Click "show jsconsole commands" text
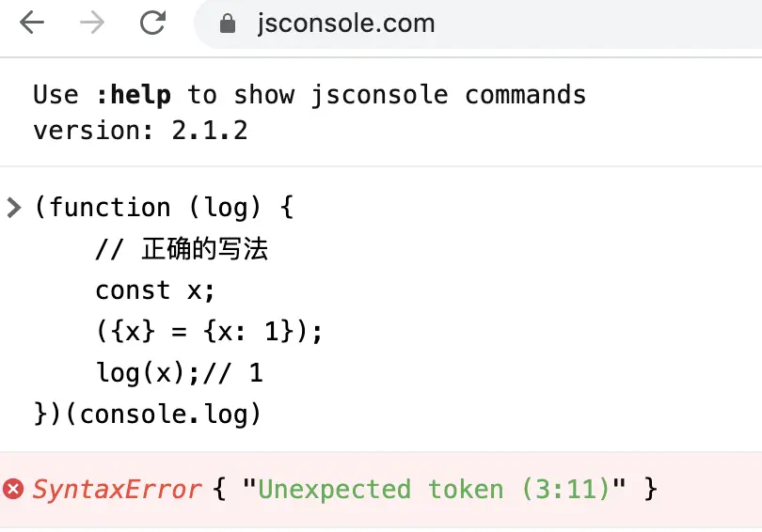The image size is (762, 532). coord(409,95)
